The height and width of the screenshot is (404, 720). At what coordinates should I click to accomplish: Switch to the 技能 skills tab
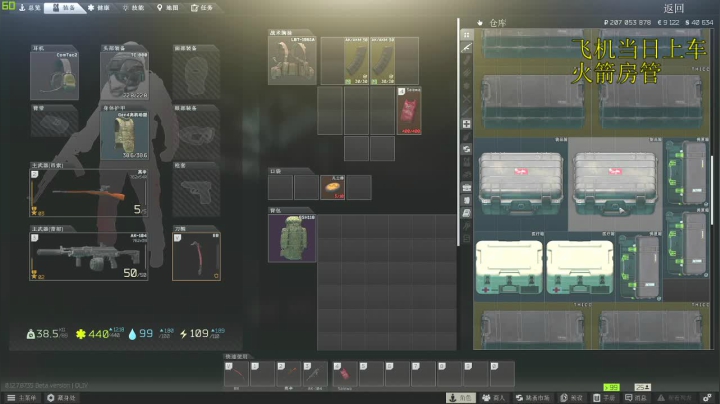pyautogui.click(x=133, y=7)
